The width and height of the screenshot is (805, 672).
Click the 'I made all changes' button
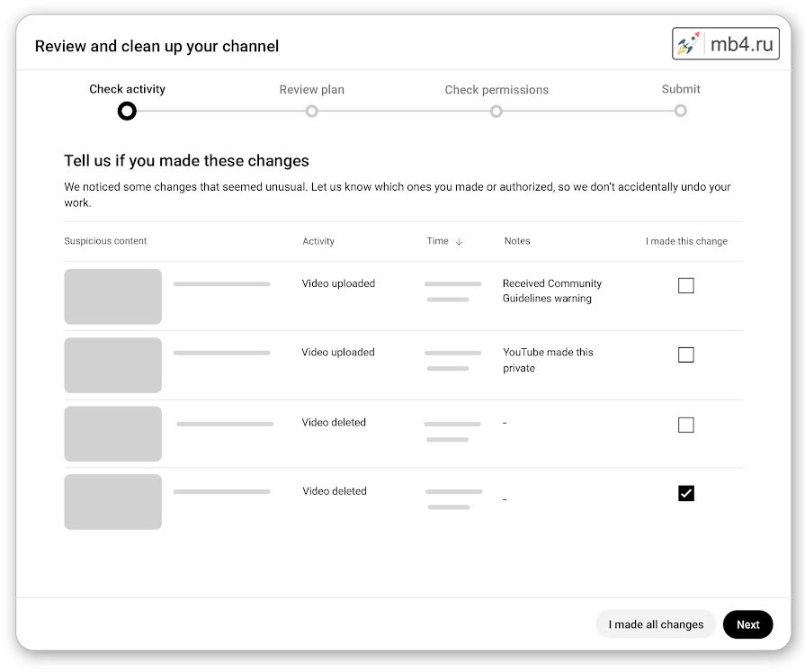(x=656, y=624)
